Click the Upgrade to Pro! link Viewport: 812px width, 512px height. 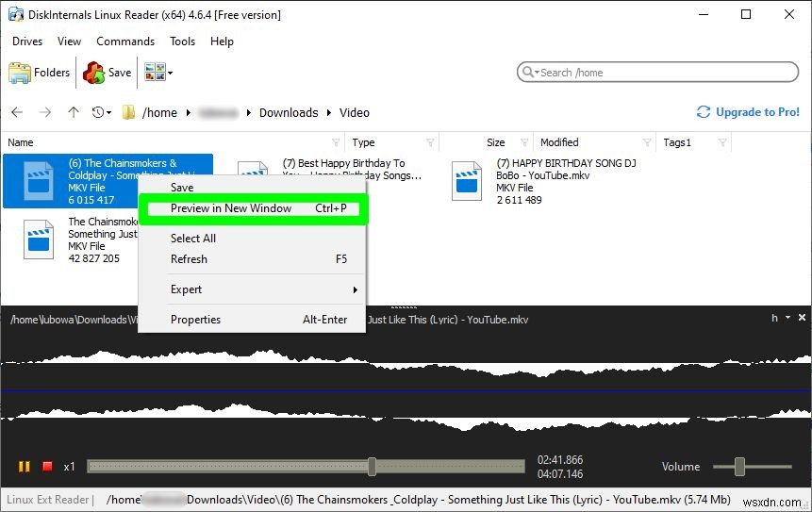click(x=748, y=112)
